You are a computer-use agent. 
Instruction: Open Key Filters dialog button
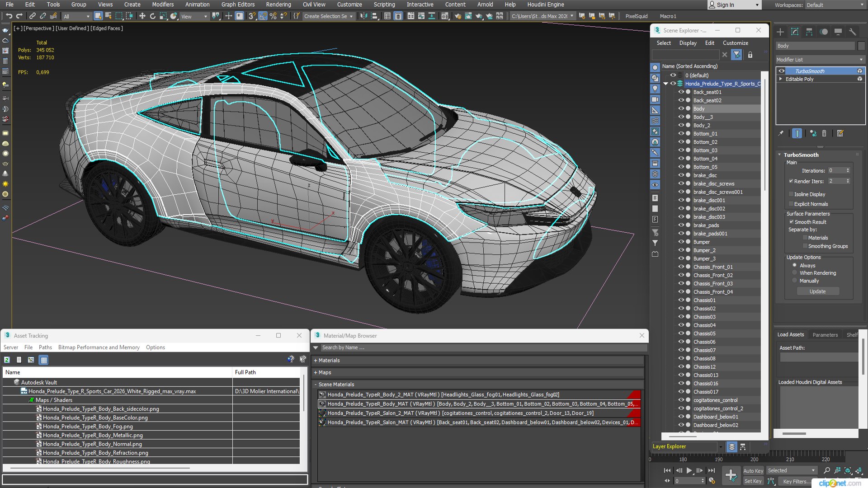tap(797, 481)
